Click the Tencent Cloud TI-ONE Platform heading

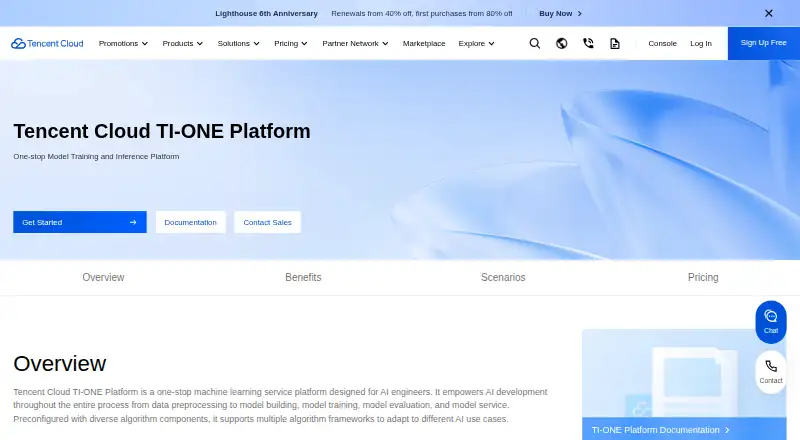click(162, 131)
